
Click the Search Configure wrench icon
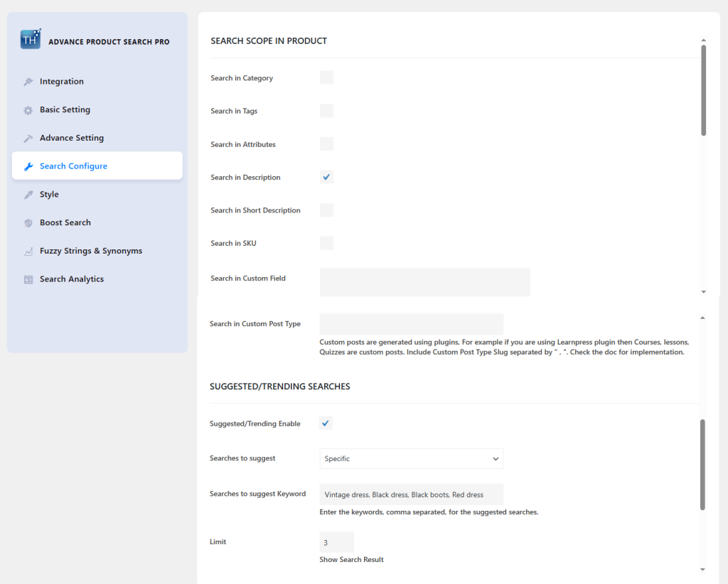tap(28, 166)
